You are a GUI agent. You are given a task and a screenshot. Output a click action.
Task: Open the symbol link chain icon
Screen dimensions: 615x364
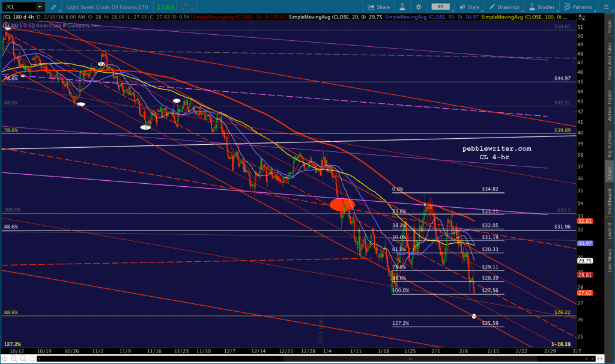[53, 7]
